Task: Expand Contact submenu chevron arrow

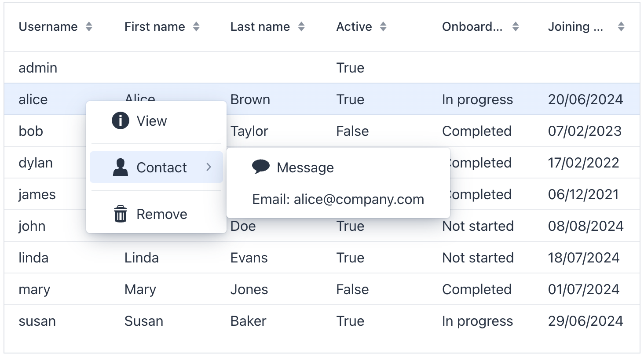Action: (209, 167)
